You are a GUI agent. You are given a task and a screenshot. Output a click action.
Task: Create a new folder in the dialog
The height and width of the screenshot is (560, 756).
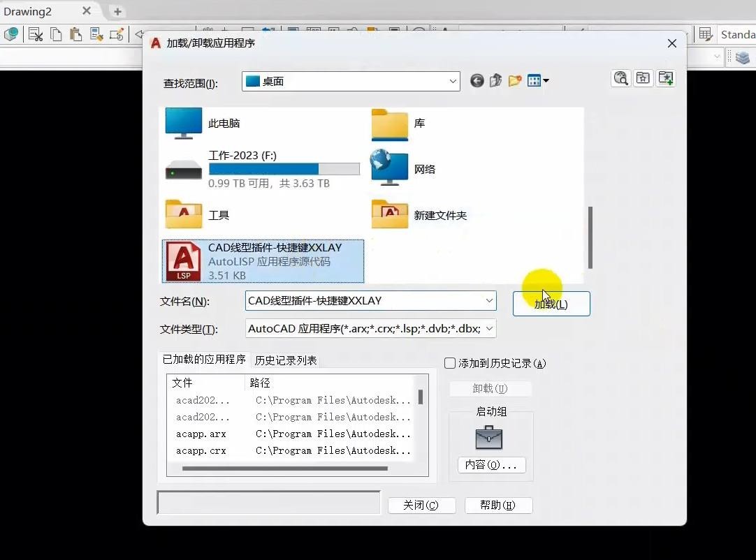tap(515, 81)
